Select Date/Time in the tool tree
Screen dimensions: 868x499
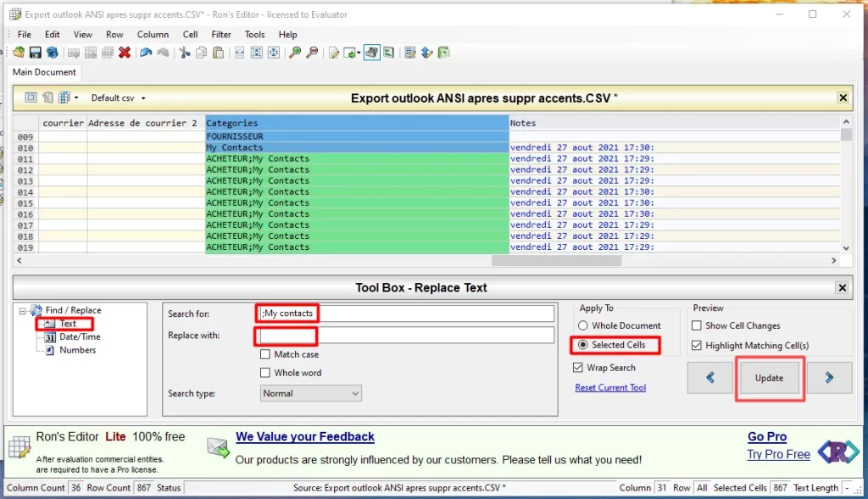(x=80, y=337)
